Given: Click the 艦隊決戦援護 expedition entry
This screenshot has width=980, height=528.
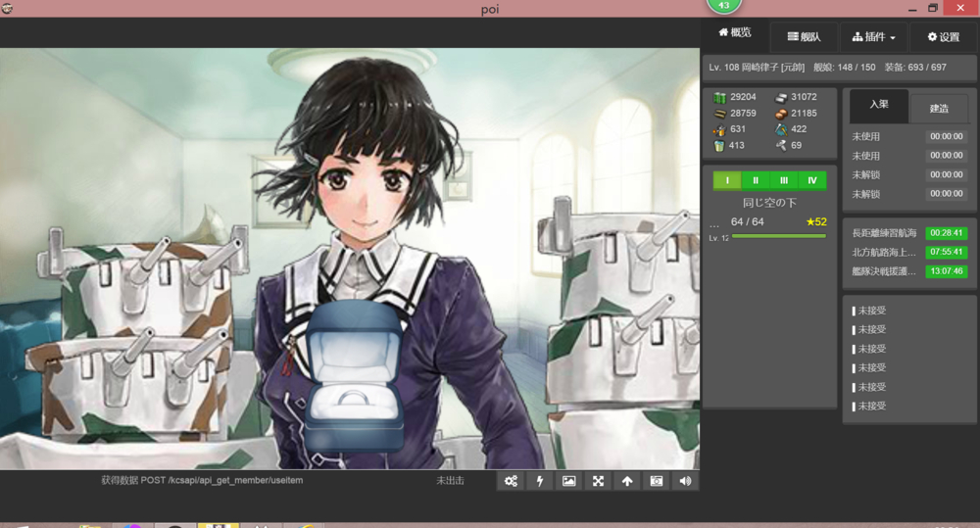Looking at the screenshot, I should [884, 271].
